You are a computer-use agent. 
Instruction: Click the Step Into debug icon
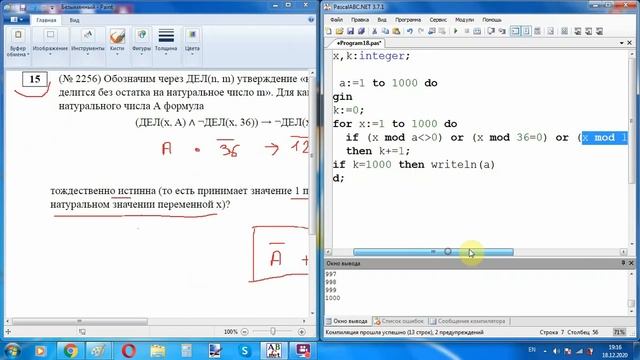coord(502,31)
